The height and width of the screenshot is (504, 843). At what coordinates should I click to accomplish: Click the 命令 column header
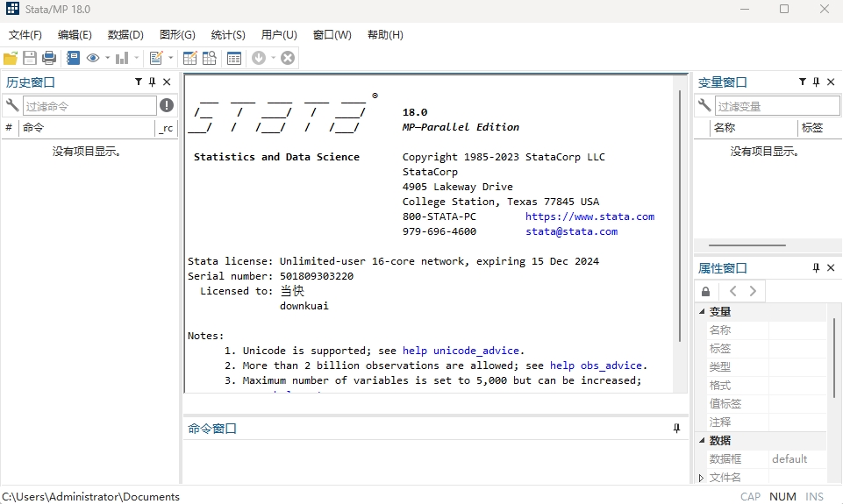coord(87,128)
